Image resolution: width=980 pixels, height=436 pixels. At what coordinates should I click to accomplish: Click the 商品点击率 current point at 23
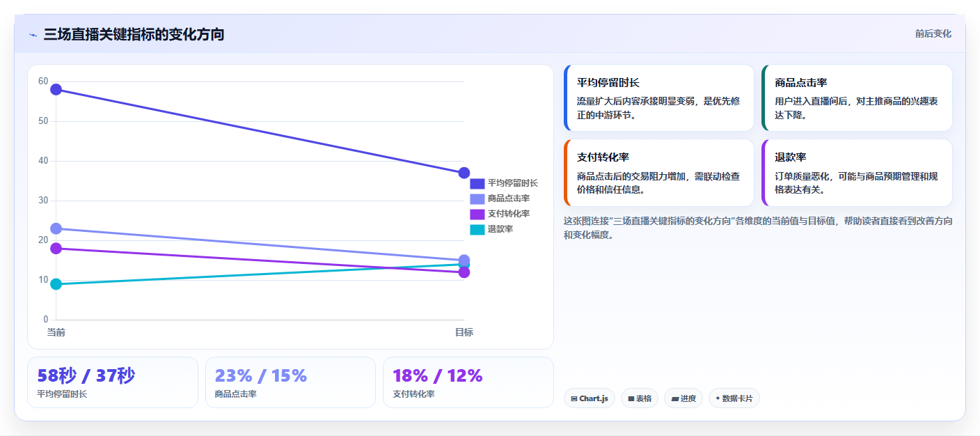pos(56,228)
